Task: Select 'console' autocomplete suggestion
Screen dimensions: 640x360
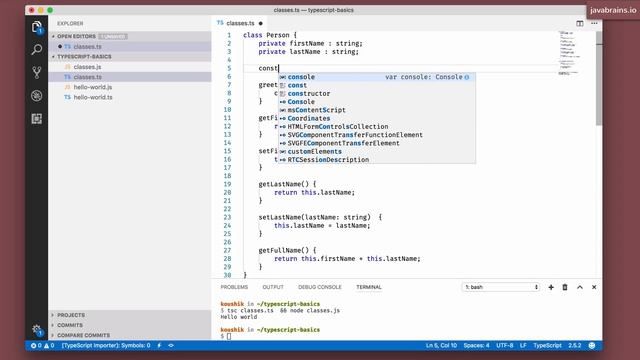Action: tap(377, 77)
